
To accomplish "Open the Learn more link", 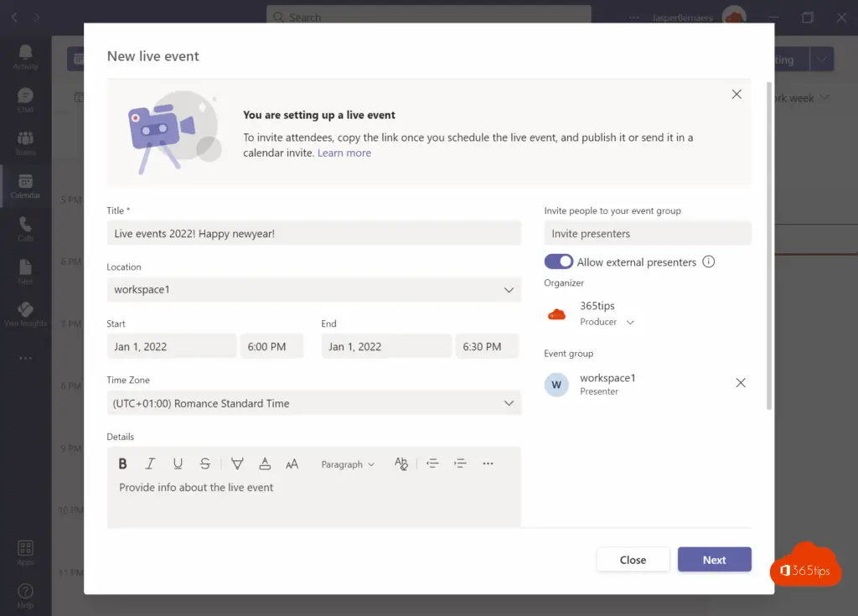I will click(344, 153).
